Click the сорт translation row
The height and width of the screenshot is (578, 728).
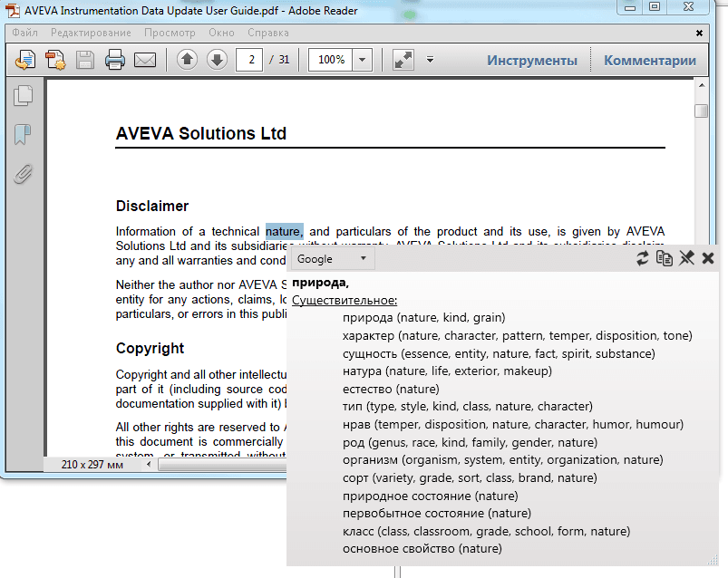point(470,477)
